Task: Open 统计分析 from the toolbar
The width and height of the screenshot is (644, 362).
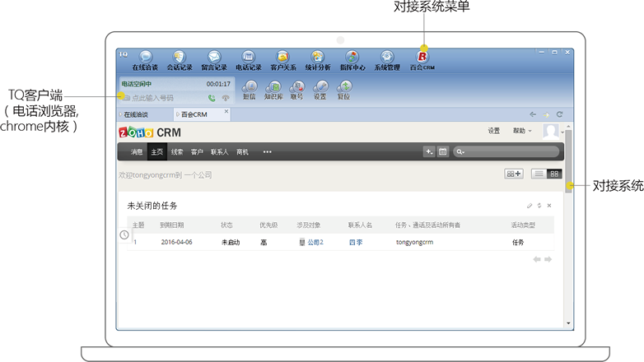Action: pos(317,58)
